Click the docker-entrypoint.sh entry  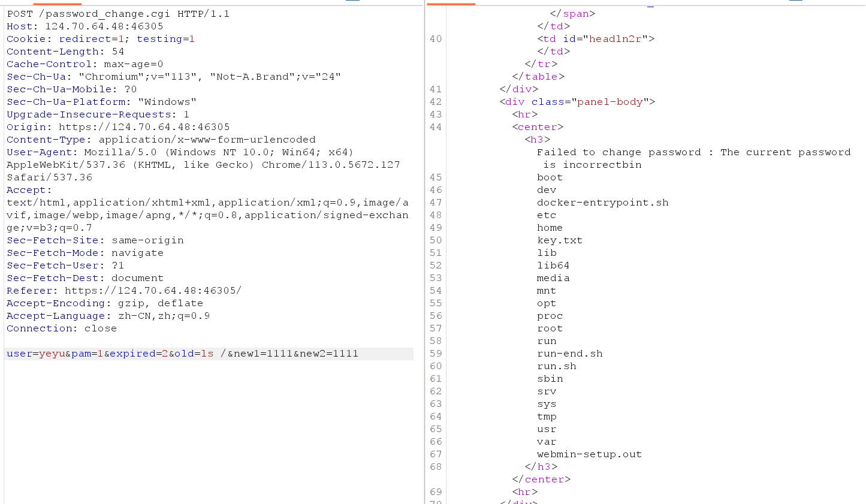(x=603, y=203)
